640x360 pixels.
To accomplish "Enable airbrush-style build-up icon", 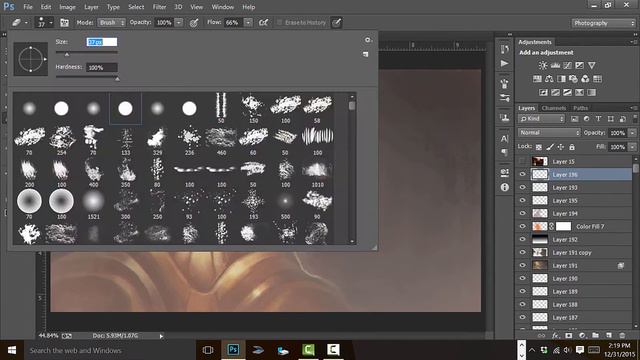I will (x=264, y=23).
